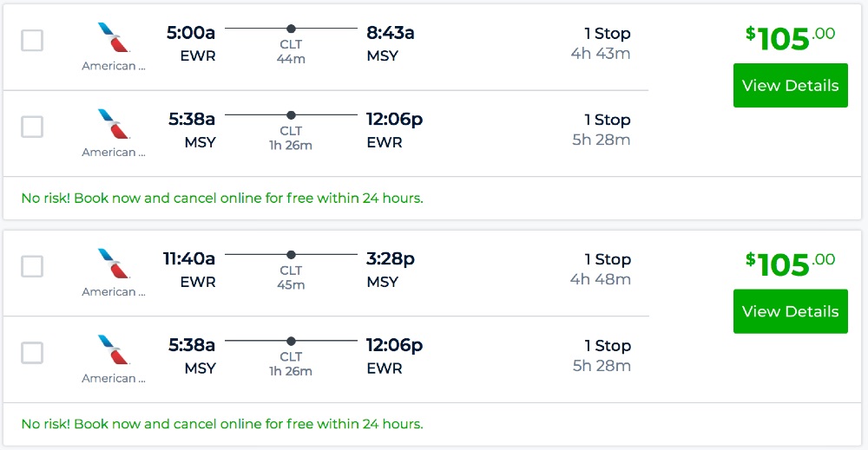
Task: Click American Airlines logo on 5:00a EWR flight
Action: click(x=114, y=39)
